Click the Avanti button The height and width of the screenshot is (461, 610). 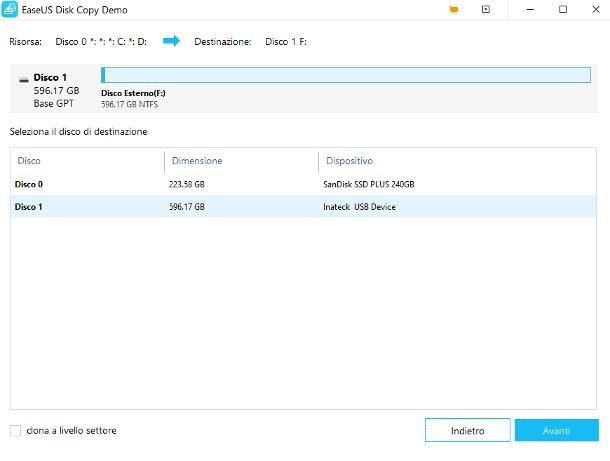(557, 430)
